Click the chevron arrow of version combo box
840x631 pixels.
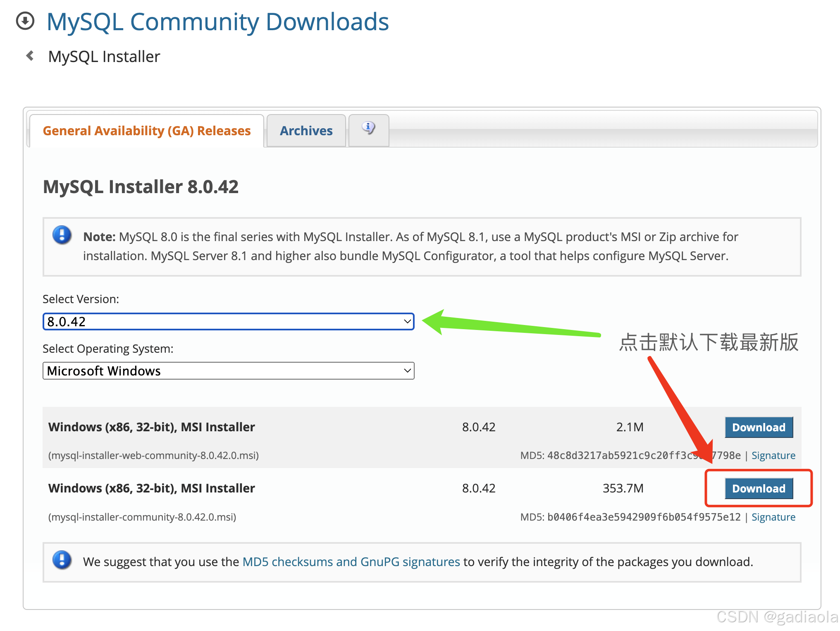coord(407,322)
